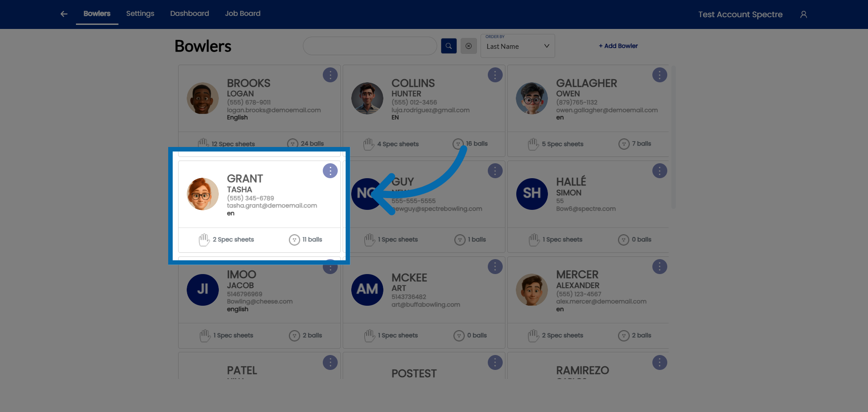The height and width of the screenshot is (412, 868).
Task: Open options menu for Patel card
Action: (x=330, y=363)
